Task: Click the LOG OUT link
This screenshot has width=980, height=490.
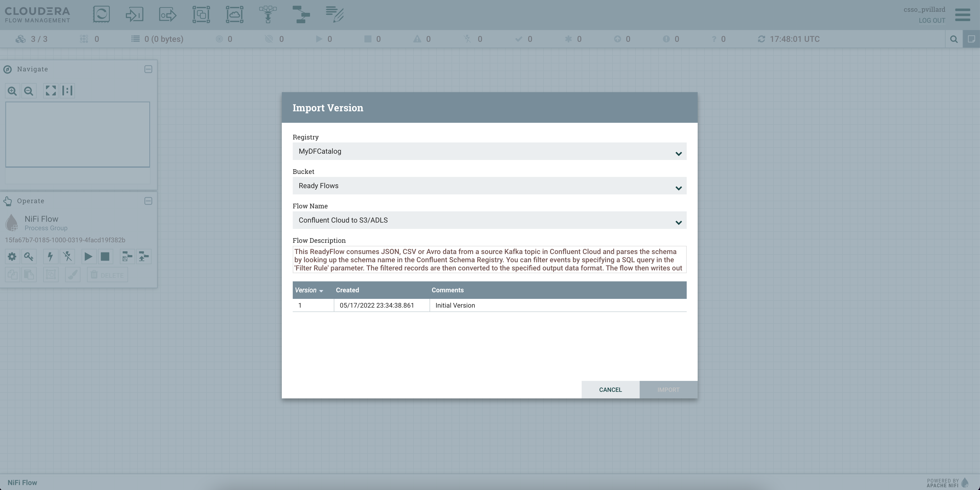Action: click(932, 21)
